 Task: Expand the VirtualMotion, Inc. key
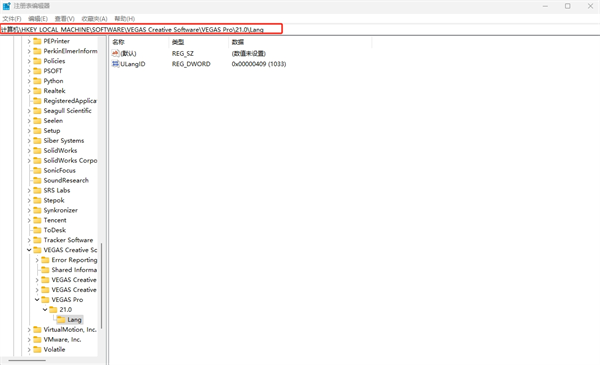(x=29, y=329)
